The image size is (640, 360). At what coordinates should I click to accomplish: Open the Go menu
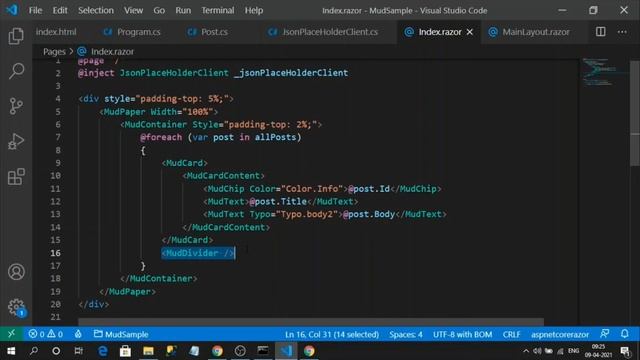click(159, 10)
